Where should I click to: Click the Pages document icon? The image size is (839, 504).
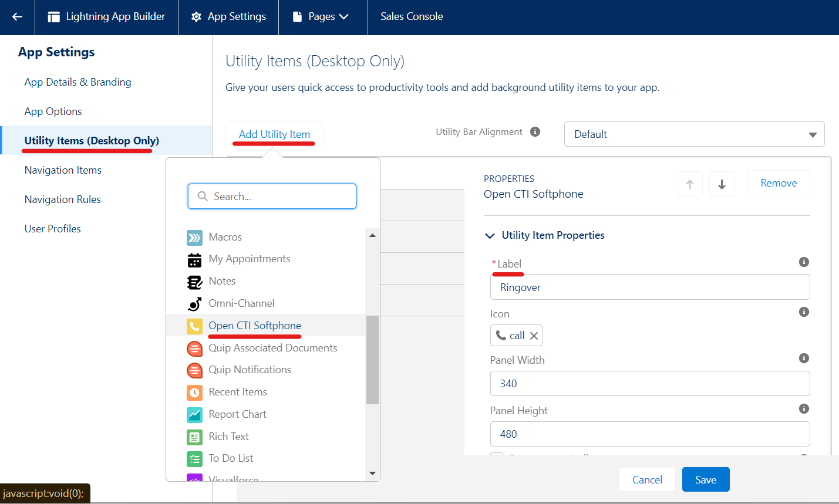(298, 17)
